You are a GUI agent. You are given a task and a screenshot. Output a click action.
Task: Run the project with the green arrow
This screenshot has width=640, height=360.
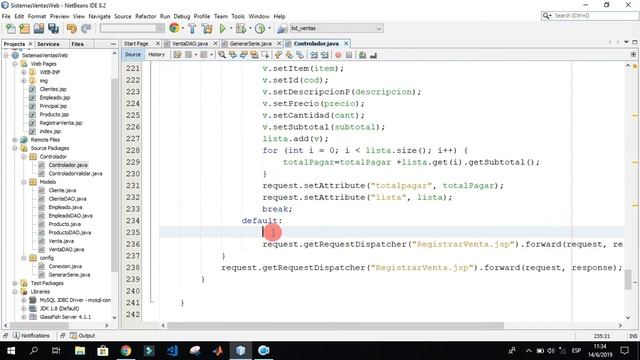(x=222, y=29)
